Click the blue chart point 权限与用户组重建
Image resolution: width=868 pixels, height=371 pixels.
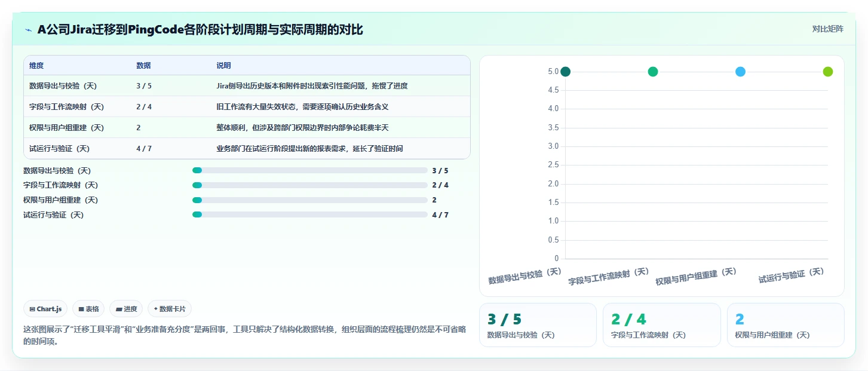(x=740, y=72)
